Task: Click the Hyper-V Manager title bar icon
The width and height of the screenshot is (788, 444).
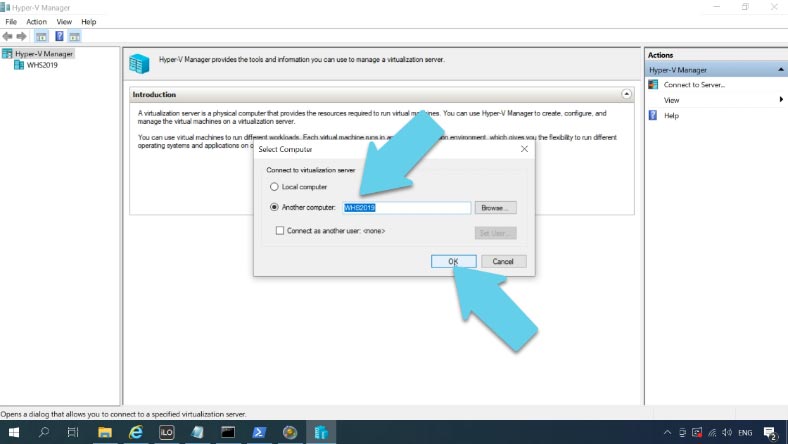Action: point(5,7)
